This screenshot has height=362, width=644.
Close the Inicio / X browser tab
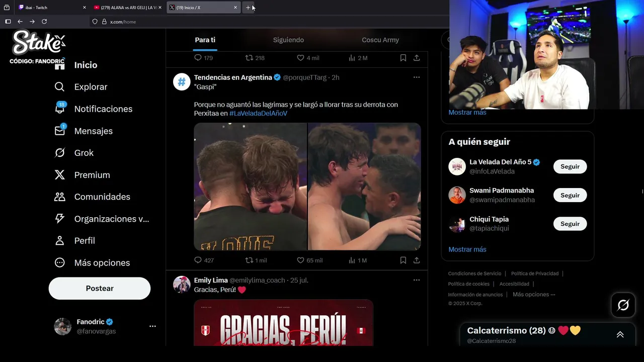click(235, 8)
